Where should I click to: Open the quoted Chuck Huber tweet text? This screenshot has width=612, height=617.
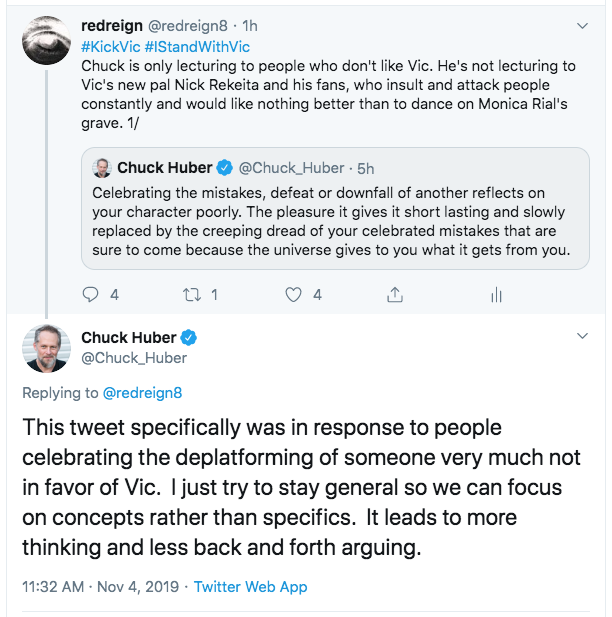[x=331, y=222]
